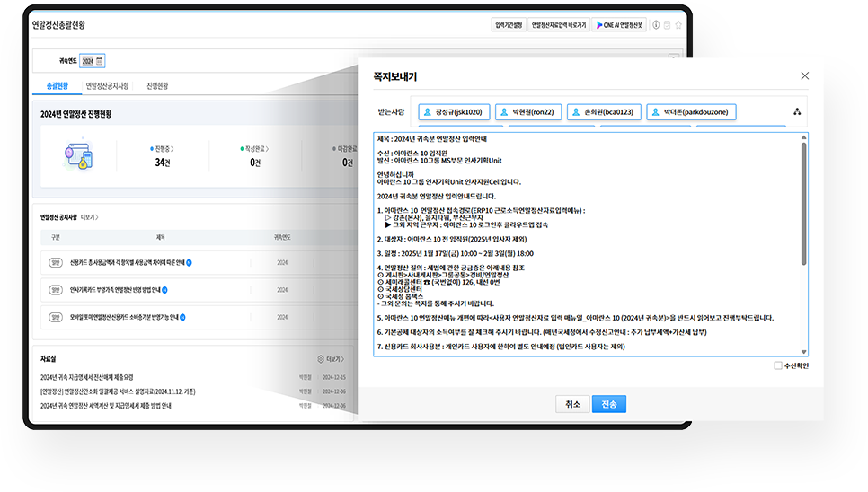Click 더보기 in the 자료실 section
Image resolution: width=868 pixels, height=492 pixels.
tap(335, 359)
